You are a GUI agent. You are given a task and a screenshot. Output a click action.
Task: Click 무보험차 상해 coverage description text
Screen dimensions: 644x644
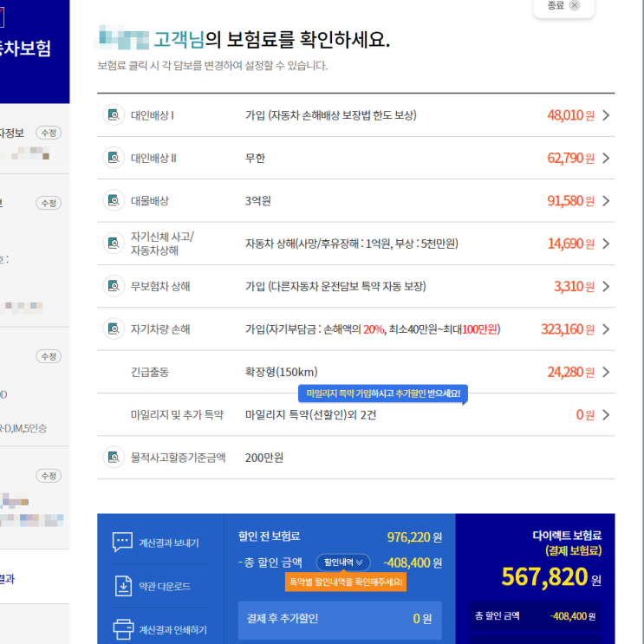[335, 286]
